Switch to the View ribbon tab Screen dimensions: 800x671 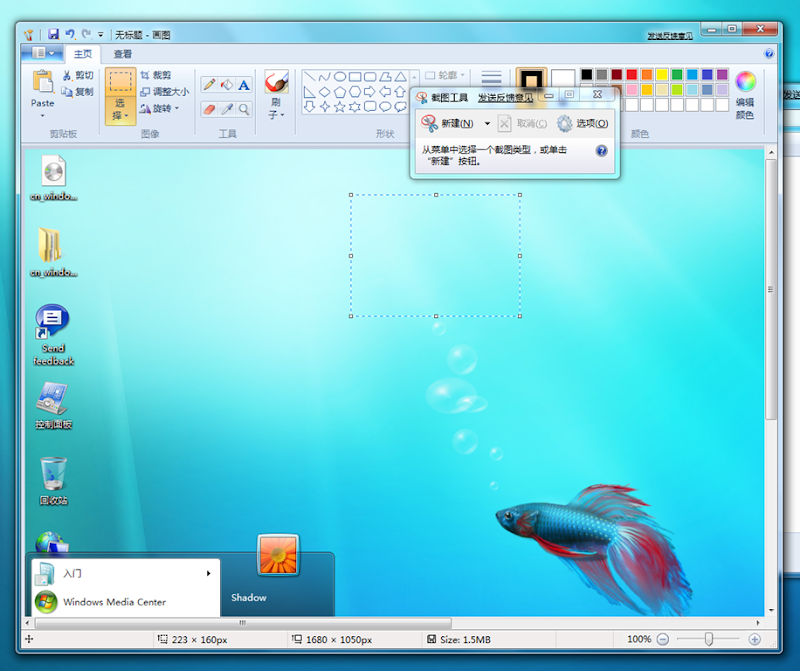tap(122, 54)
